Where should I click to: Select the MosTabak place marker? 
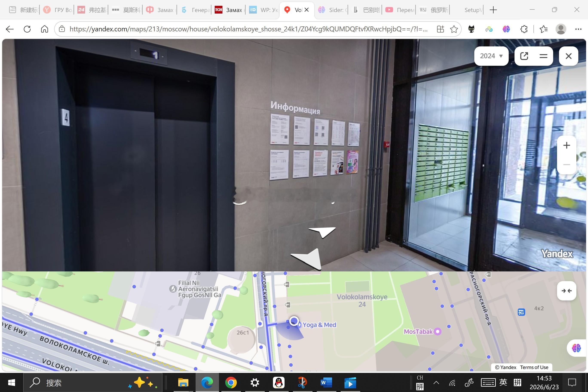(438, 331)
